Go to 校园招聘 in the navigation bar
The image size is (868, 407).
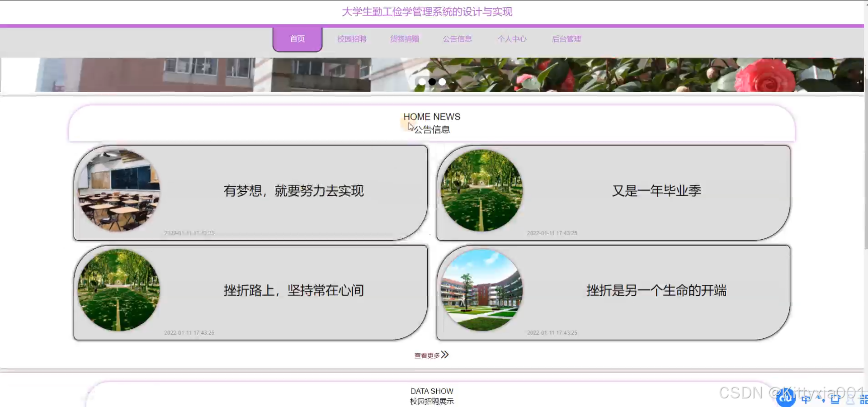pos(352,39)
